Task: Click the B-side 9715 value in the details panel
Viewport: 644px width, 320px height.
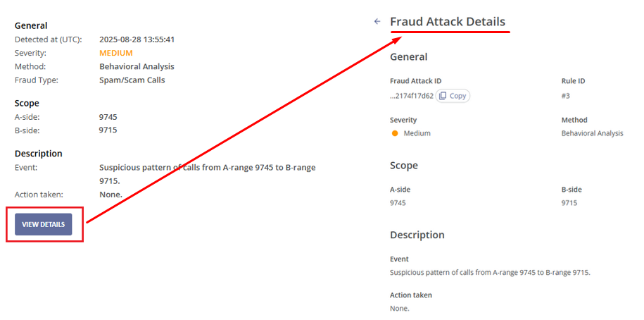Action: coord(569,203)
